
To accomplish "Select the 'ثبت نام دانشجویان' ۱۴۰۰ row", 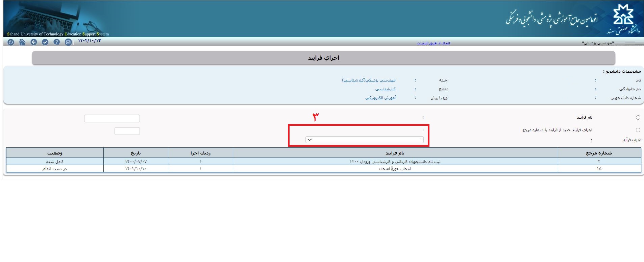I will (395, 162).
